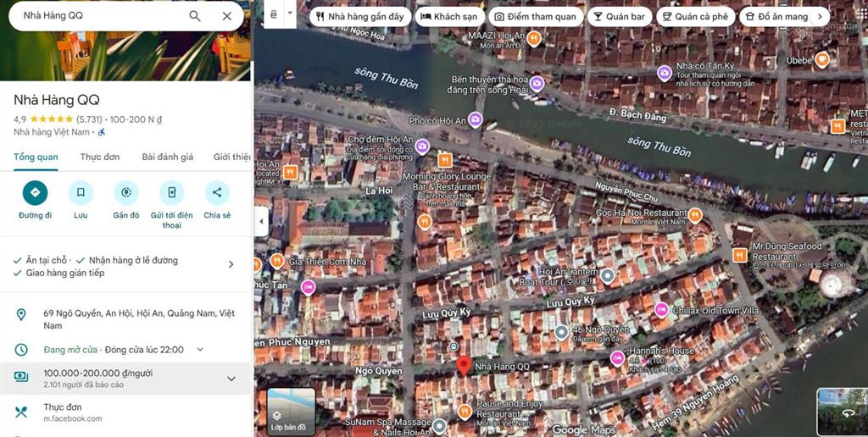Send to phone via Gửi tới điện thoại
The width and height of the screenshot is (868, 437).
[171, 192]
